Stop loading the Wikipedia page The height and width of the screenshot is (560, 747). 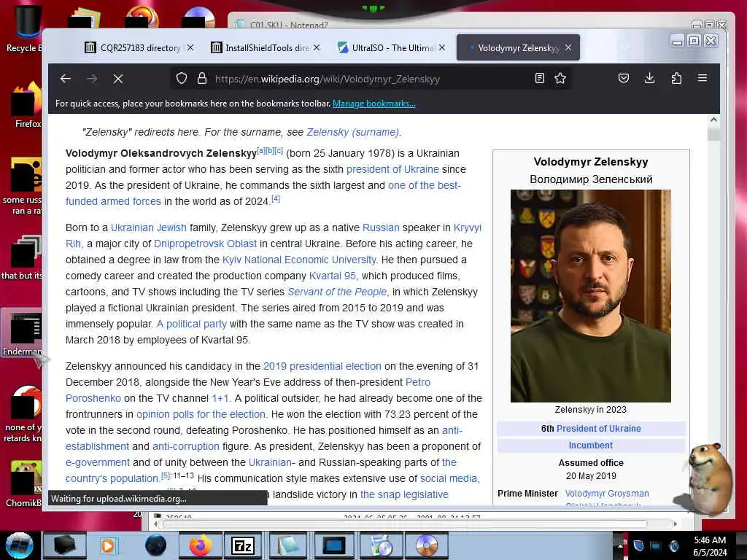[x=118, y=79]
